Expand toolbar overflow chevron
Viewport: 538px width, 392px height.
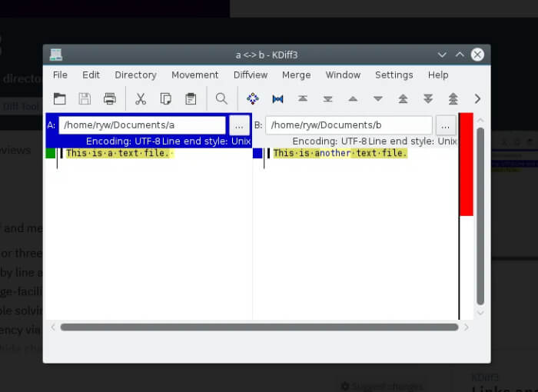[477, 99]
